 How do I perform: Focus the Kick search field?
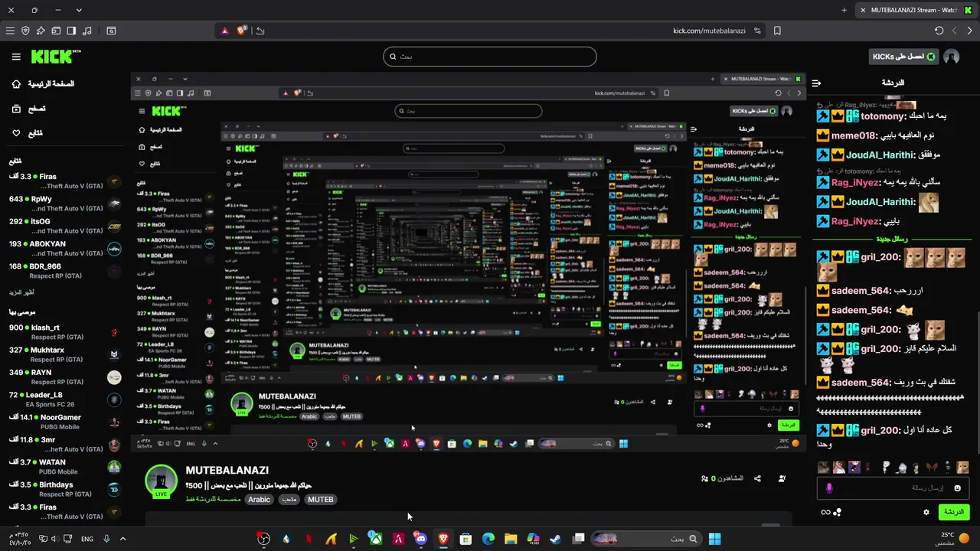[490, 57]
